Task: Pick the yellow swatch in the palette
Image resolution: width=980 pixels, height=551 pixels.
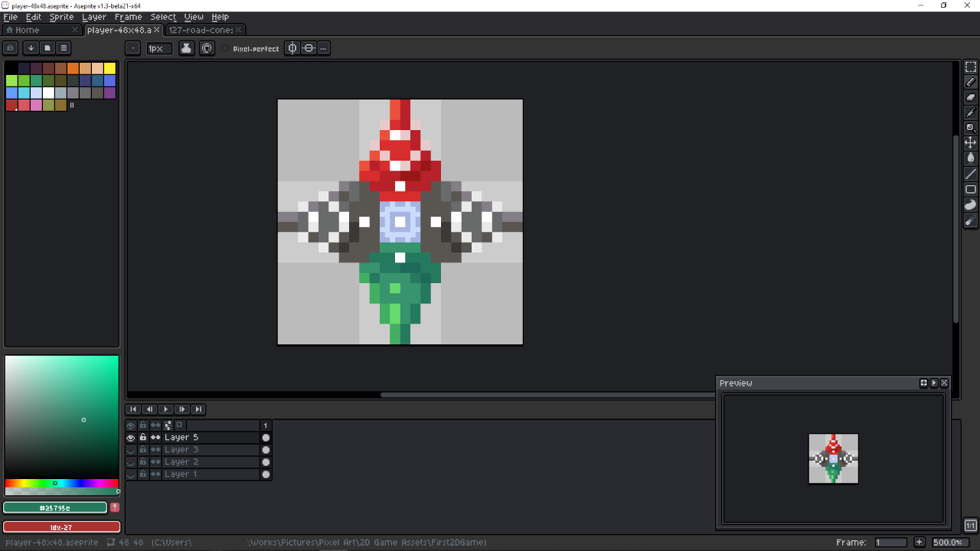Action: tap(109, 69)
